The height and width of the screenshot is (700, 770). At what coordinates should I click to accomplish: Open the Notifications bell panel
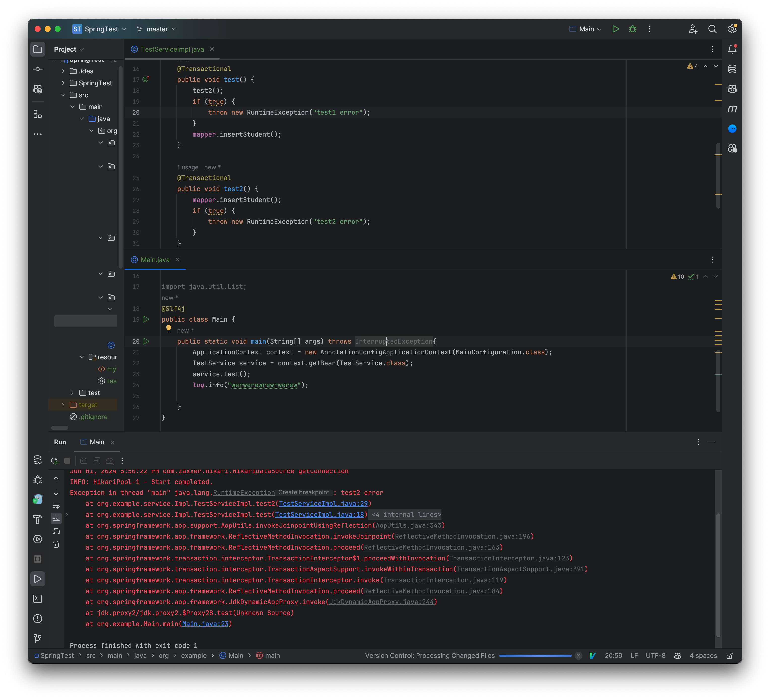pos(732,49)
